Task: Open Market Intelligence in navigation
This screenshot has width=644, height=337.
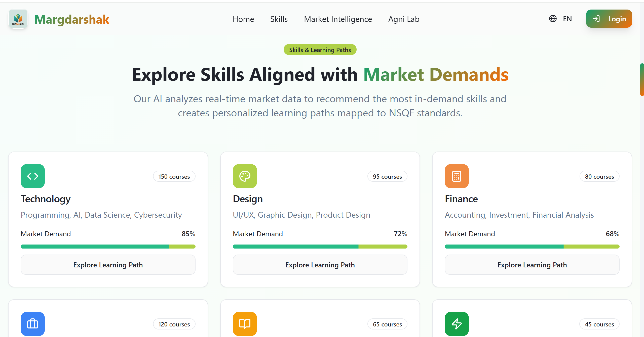Action: coord(338,19)
